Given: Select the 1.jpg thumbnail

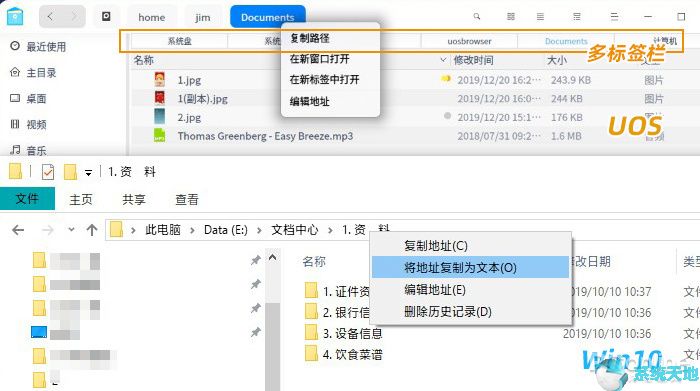Looking at the screenshot, I should pyautogui.click(x=159, y=79).
